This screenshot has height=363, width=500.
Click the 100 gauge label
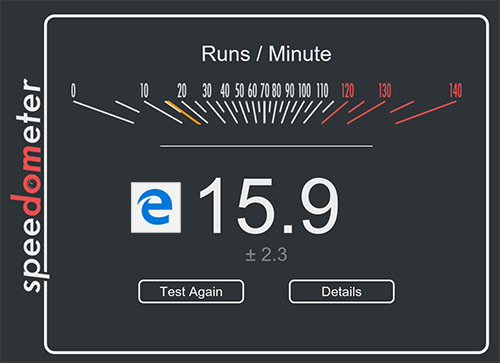pyautogui.click(x=304, y=90)
